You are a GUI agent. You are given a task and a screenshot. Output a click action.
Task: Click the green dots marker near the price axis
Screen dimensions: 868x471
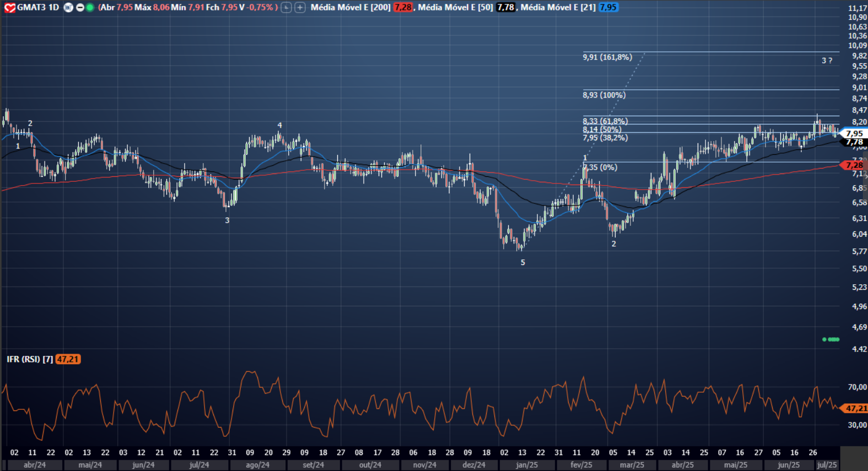(x=831, y=339)
